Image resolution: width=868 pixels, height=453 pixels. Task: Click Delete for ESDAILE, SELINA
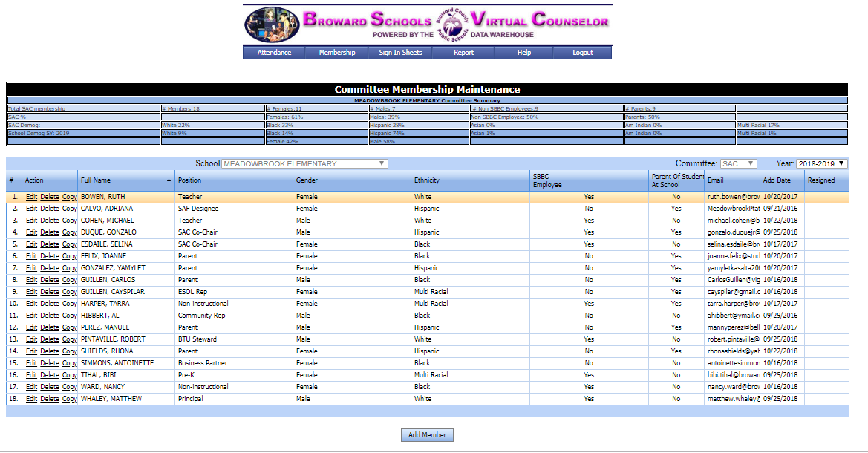[49, 244]
